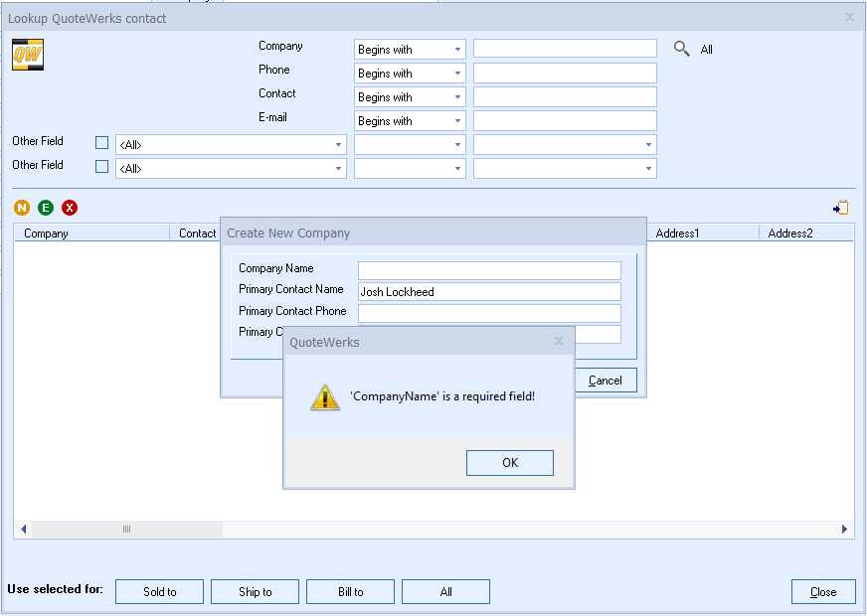Sort results by the Address2 column header
This screenshot has width=867, height=616.
coord(806,233)
